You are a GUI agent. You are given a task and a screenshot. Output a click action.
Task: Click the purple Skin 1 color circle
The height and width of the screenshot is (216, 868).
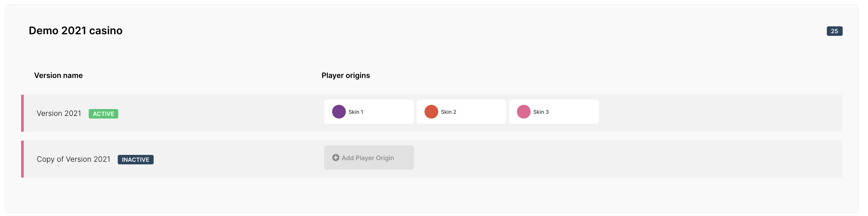point(339,112)
